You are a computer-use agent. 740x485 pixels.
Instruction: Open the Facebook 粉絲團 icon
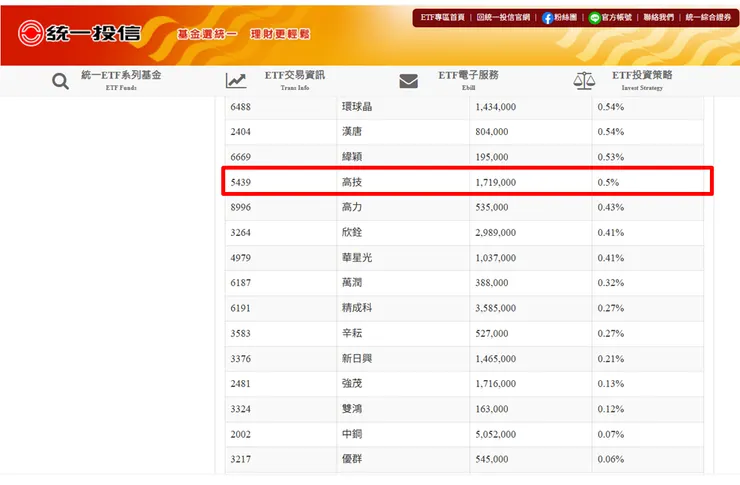coord(547,18)
